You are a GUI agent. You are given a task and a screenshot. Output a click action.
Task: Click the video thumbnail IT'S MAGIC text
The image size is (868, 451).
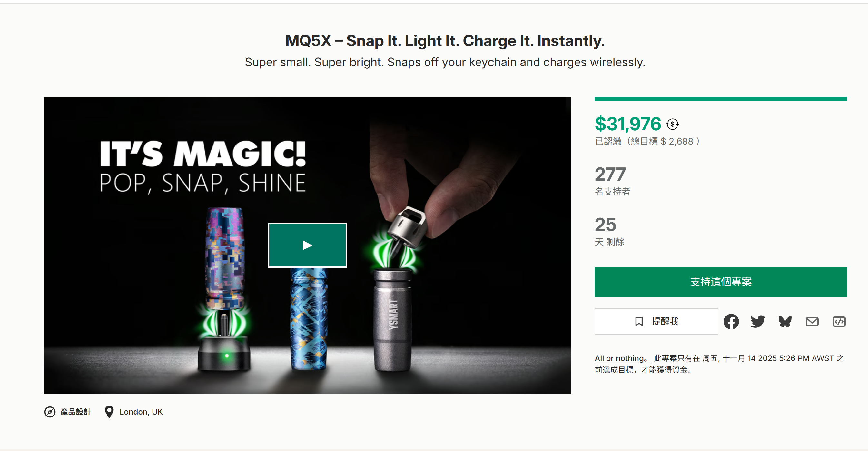pos(202,154)
